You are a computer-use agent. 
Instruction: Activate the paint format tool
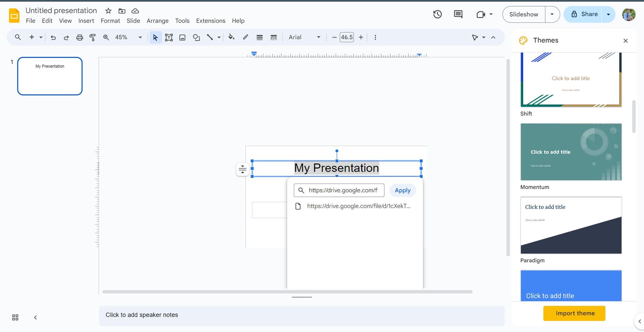tap(93, 38)
